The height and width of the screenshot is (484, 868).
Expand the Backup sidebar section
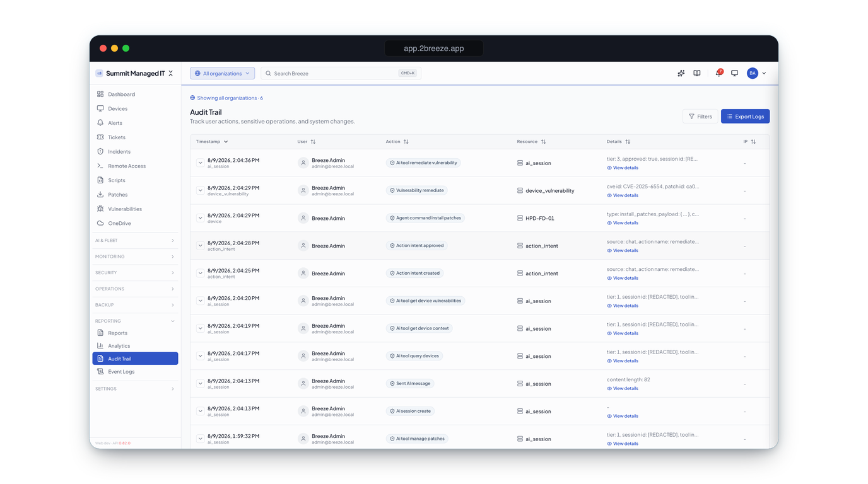coord(135,305)
